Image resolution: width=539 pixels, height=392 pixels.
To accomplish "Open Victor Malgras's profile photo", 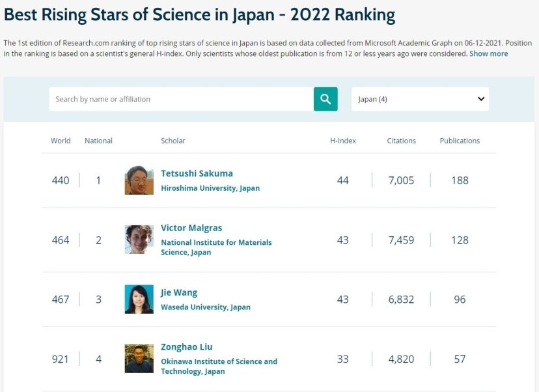I will (x=139, y=240).
